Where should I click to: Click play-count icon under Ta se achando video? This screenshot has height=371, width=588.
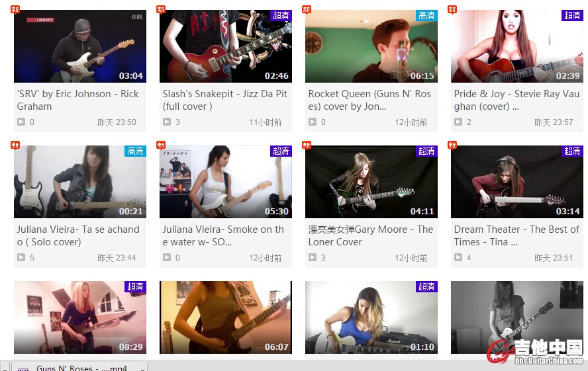(x=21, y=257)
